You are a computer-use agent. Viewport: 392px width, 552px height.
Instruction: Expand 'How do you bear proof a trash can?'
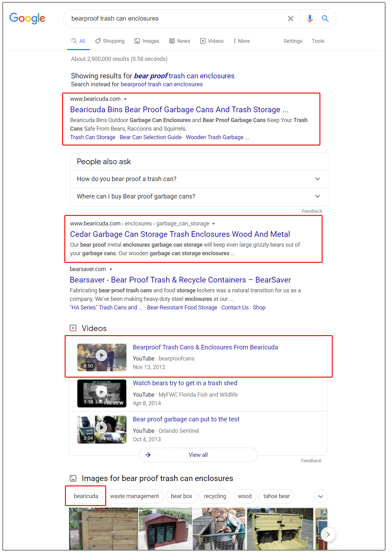[199, 179]
